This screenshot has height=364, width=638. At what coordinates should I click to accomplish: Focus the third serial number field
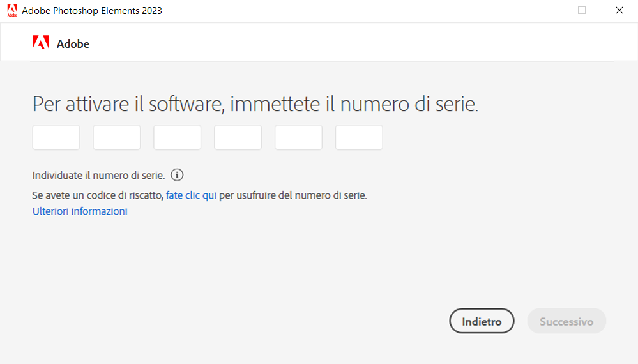(178, 137)
